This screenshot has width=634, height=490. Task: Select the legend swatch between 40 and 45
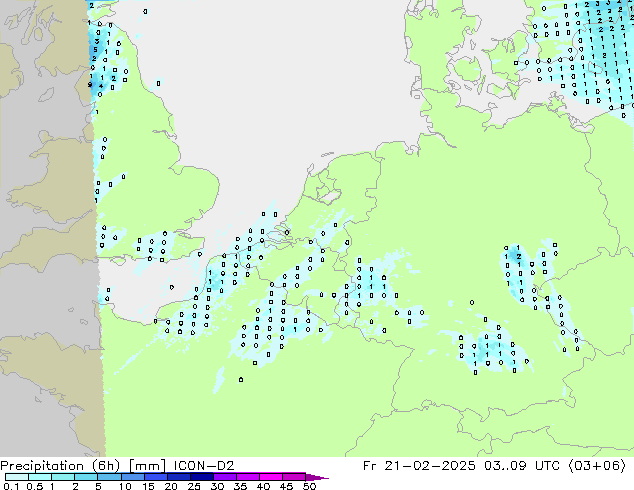pos(271,477)
